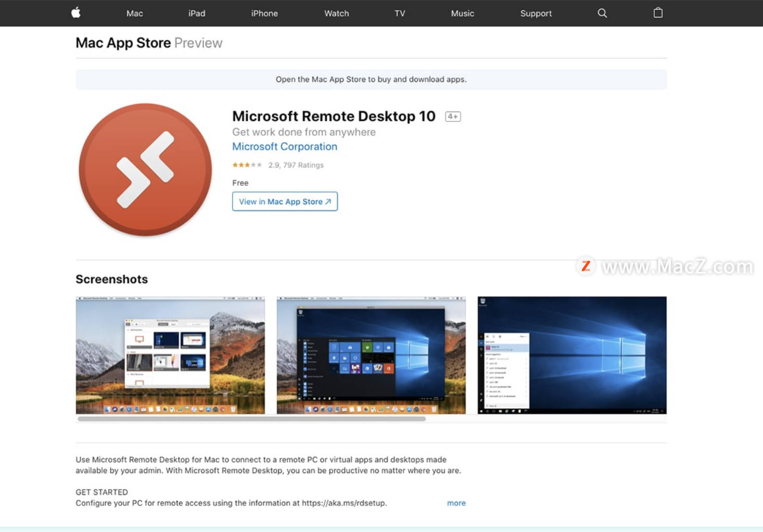Open second screenshot showing Windows Start menu

(x=371, y=356)
